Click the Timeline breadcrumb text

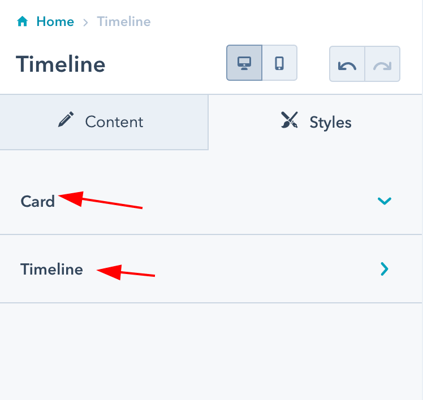coord(124,22)
